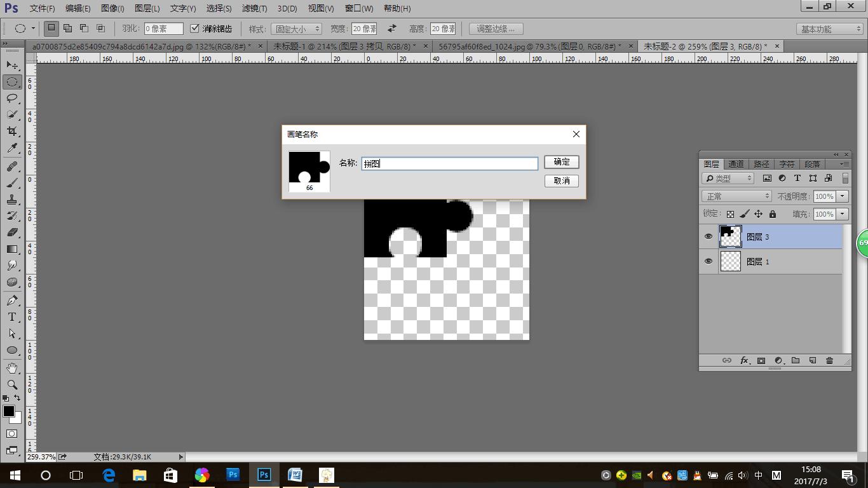
Task: Select the Eyedropper tool
Action: pos(12,148)
